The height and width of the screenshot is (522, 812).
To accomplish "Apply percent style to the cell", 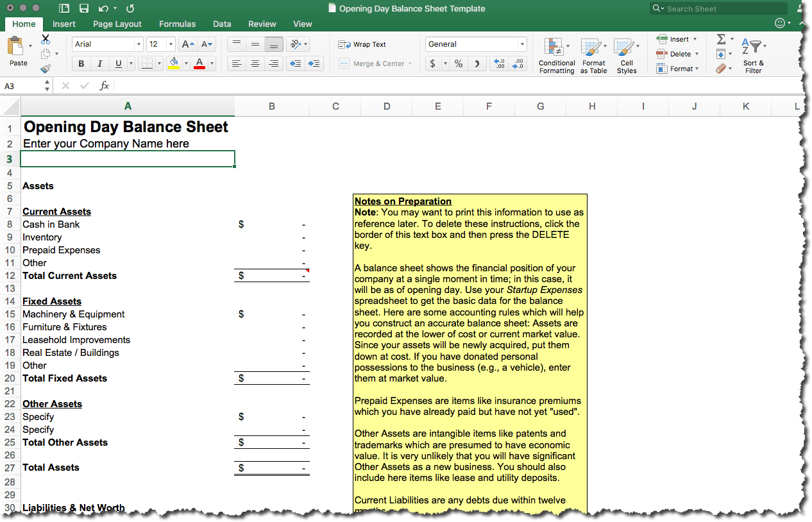I will coord(459,63).
